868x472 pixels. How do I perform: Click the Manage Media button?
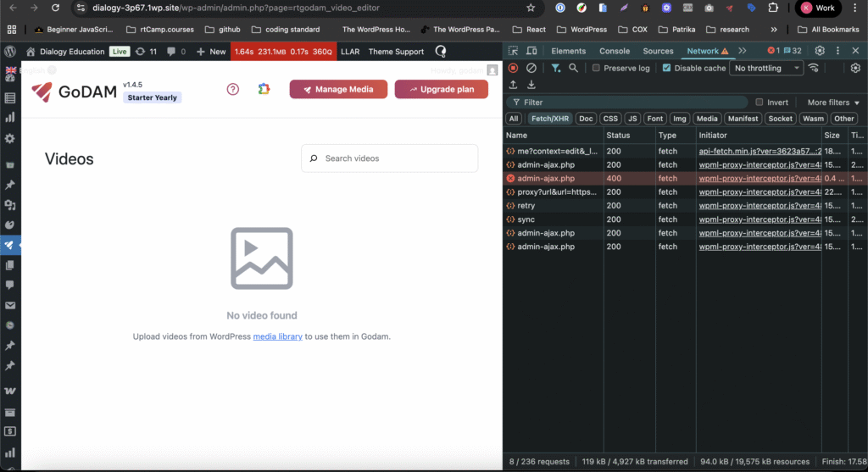[x=338, y=89]
